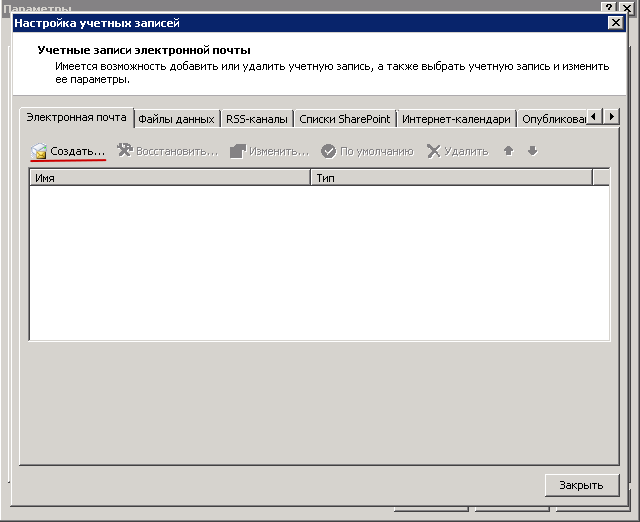The height and width of the screenshot is (522, 640).
Task: Select the Электронная почта tab
Action: point(77,118)
